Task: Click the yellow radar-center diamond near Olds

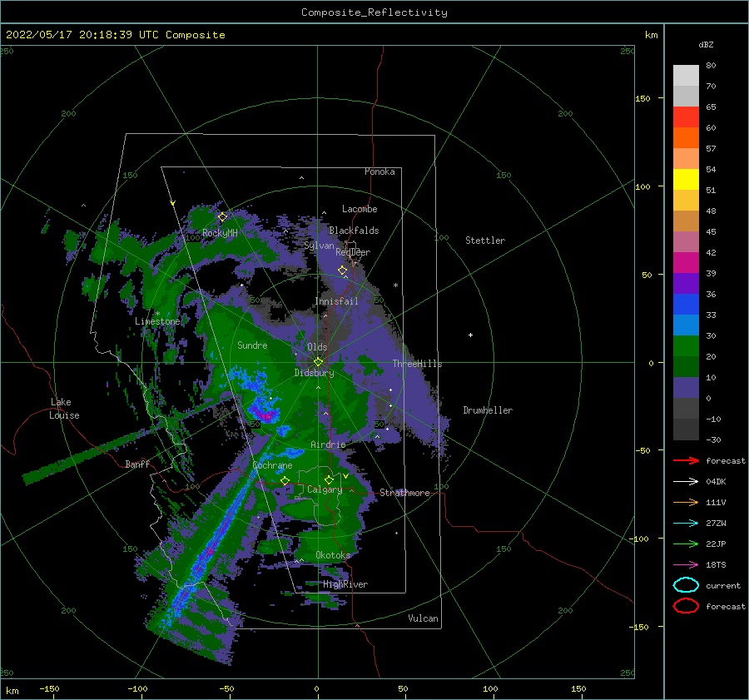Action: pos(318,362)
